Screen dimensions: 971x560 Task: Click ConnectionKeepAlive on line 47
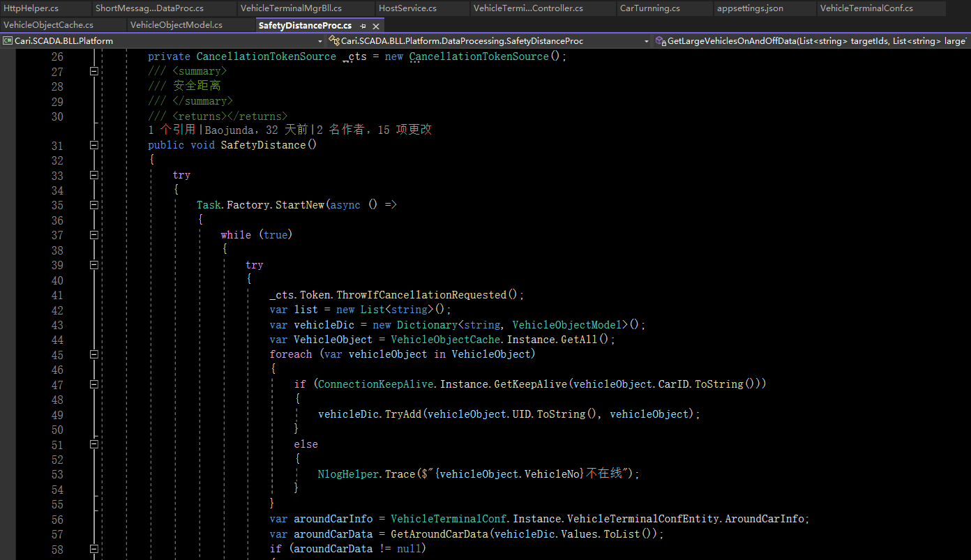click(377, 384)
